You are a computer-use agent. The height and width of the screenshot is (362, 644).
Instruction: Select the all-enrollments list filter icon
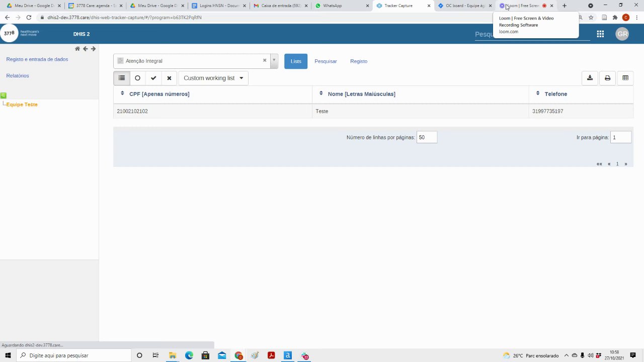click(122, 78)
